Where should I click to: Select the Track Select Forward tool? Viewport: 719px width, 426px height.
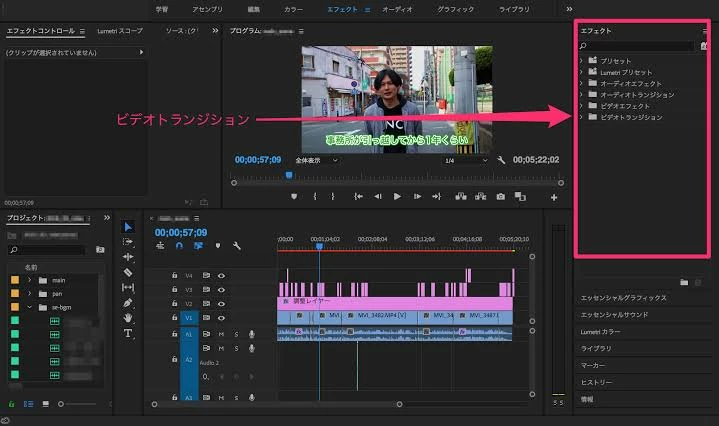(x=128, y=242)
